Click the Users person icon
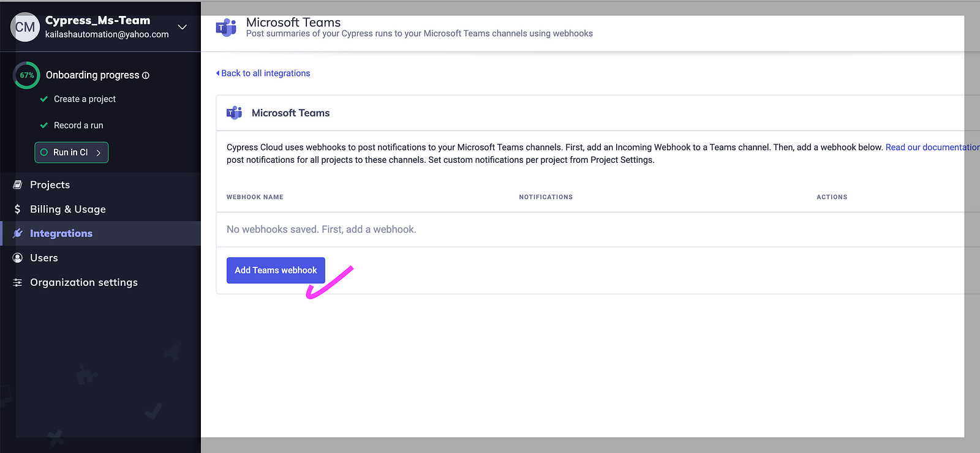This screenshot has width=980, height=453. tap(18, 258)
